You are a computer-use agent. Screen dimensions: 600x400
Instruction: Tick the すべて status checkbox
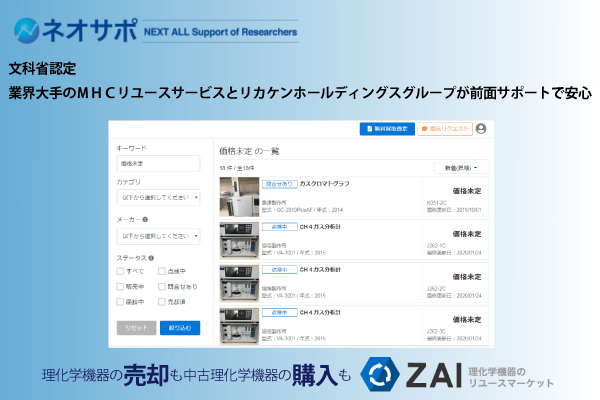(x=120, y=271)
